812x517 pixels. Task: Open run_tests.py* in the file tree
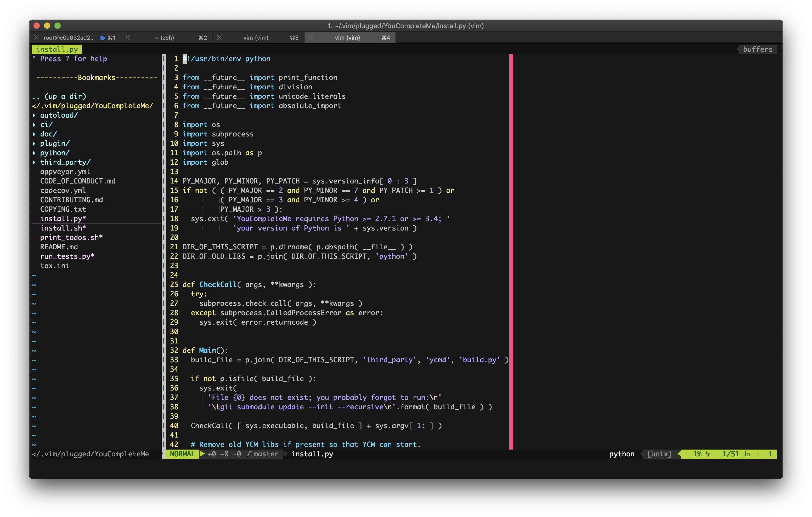click(67, 256)
